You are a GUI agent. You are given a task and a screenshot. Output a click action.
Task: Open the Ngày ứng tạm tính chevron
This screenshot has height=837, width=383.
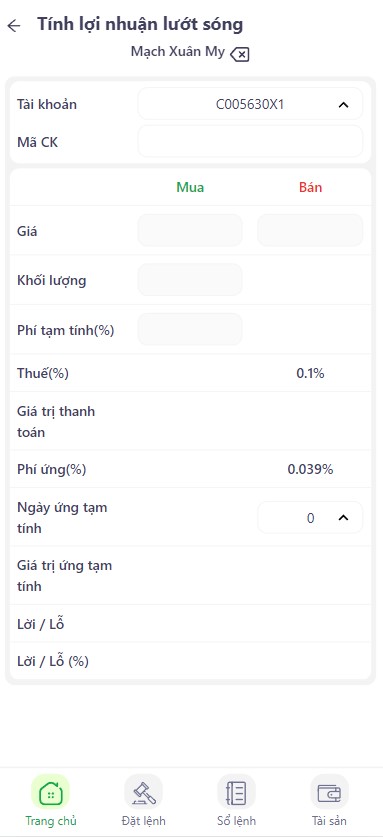pos(343,518)
